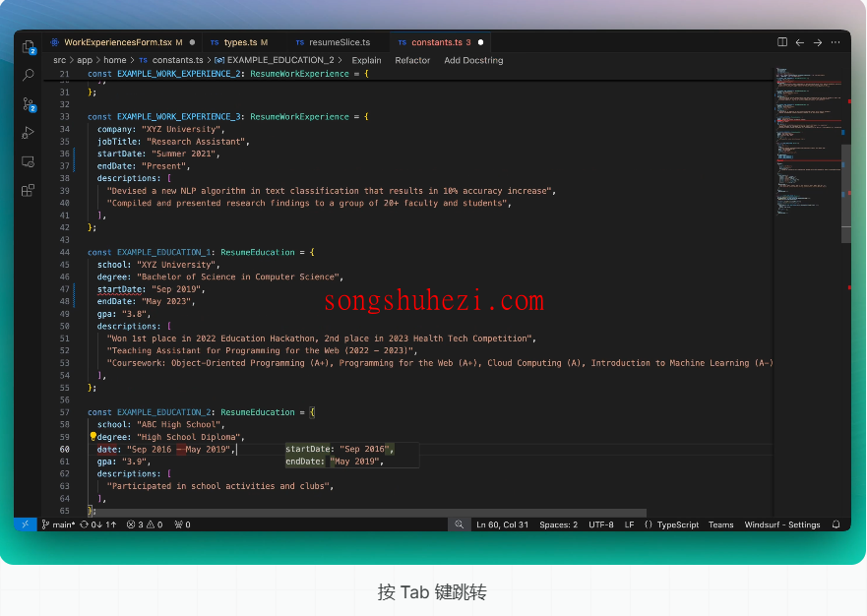Switch to the WorkExperiencesForm.tsx tab

[122, 42]
